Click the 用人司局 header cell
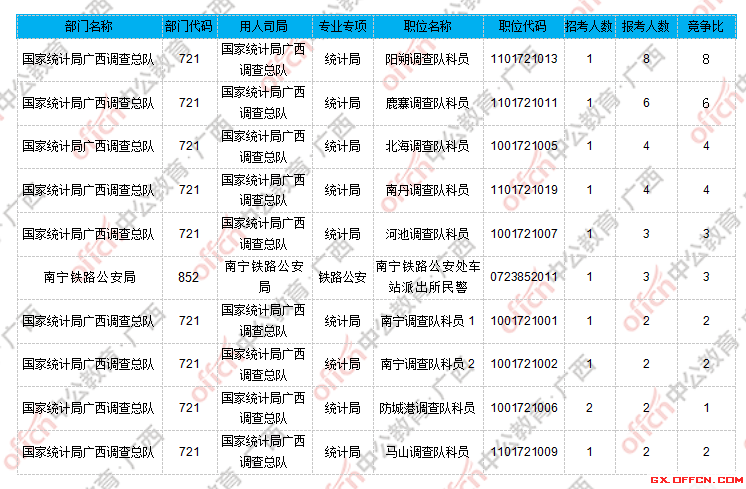 pyautogui.click(x=264, y=25)
